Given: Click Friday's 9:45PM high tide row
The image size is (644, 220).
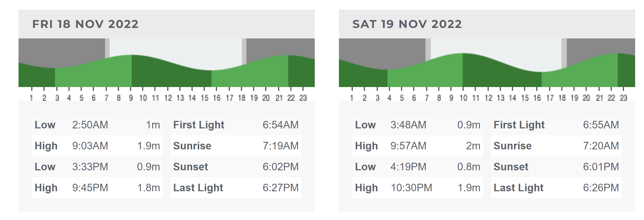Looking at the screenshot, I should 97,188.
